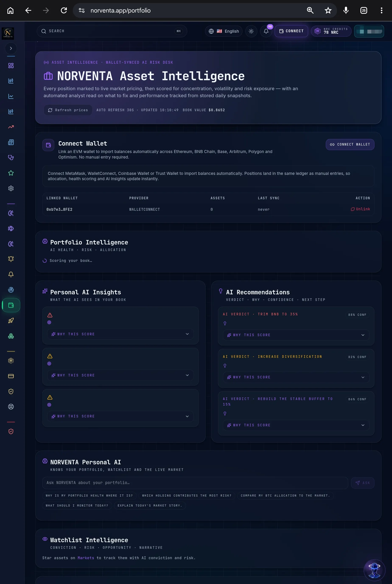Click the 86% CONF badge

357,399
